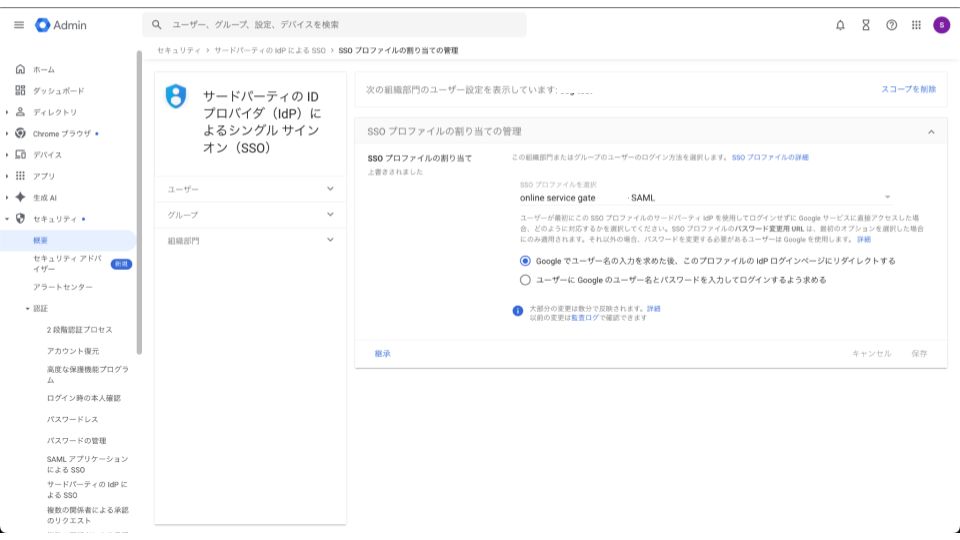Click the search magnifier icon
Image resolution: width=960 pixels, height=540 pixels.
pyautogui.click(x=157, y=24)
